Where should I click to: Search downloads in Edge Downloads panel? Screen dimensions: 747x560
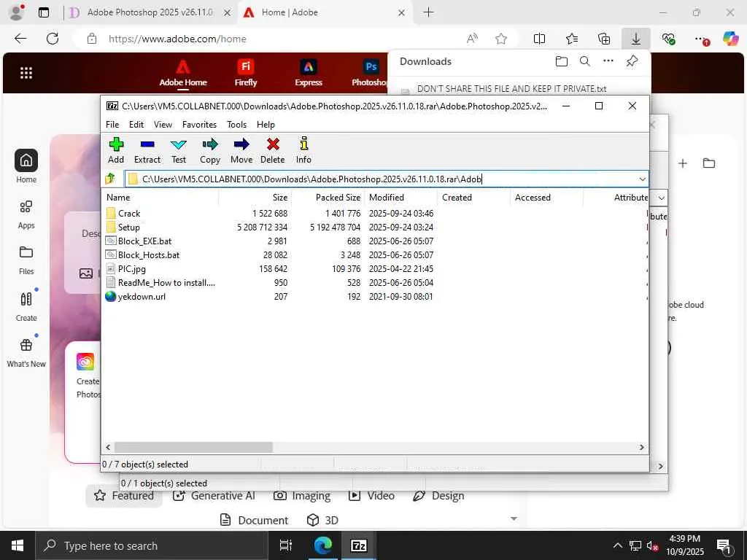[x=585, y=61]
